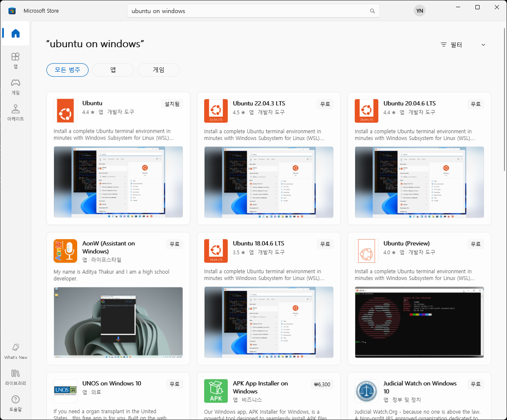Click the Ubuntu 20.04.6 LTS app icon
The height and width of the screenshot is (420, 507).
pyautogui.click(x=367, y=111)
